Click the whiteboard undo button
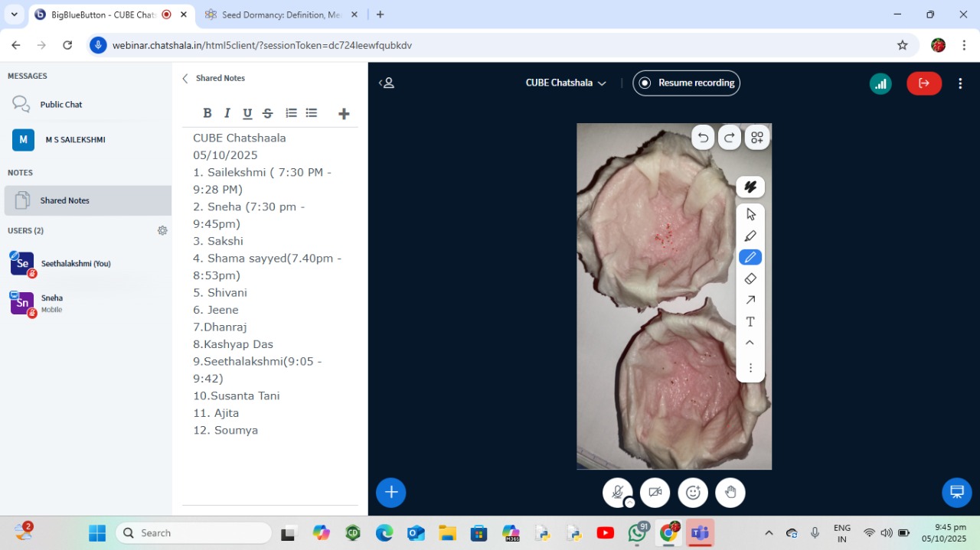 703,138
